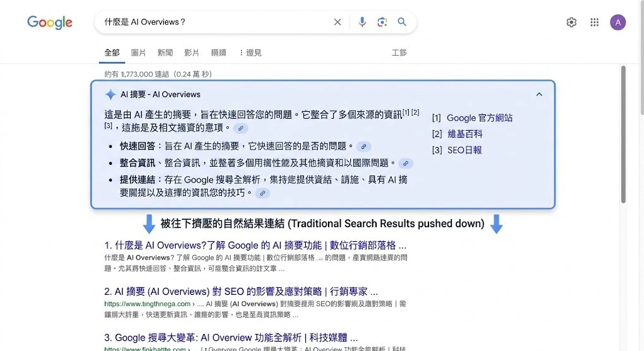Open result 2 AI 摘要 對 SEO 的影響
This screenshot has height=351, width=644.
[x=241, y=292]
